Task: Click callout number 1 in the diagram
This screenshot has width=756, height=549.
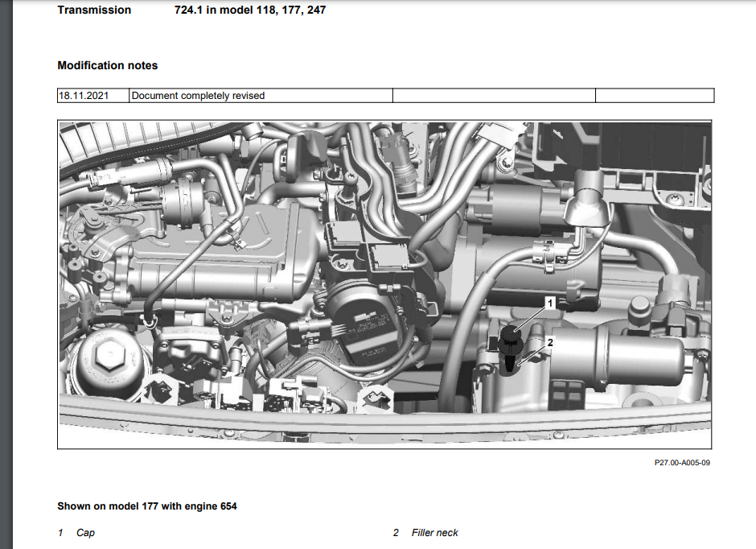Action: (549, 303)
